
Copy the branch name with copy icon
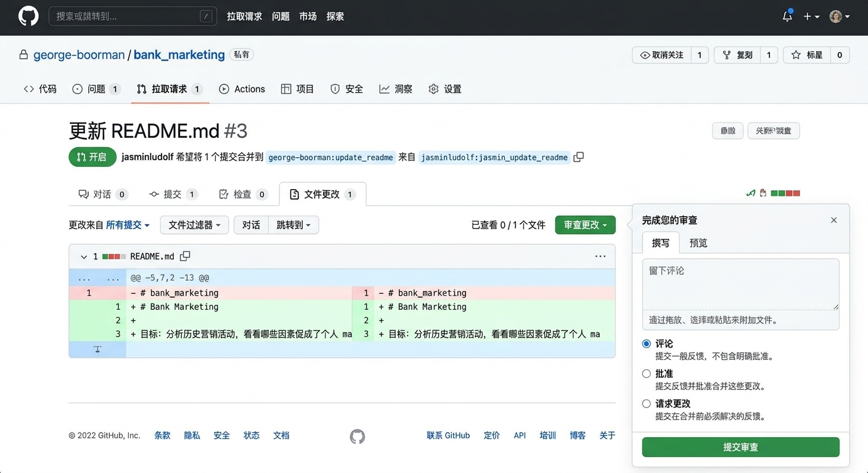tap(578, 157)
